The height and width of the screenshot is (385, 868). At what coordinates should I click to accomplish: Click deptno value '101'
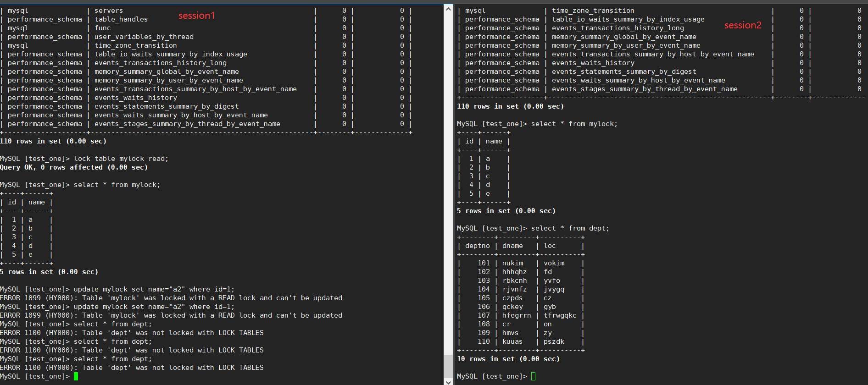[x=484, y=263]
